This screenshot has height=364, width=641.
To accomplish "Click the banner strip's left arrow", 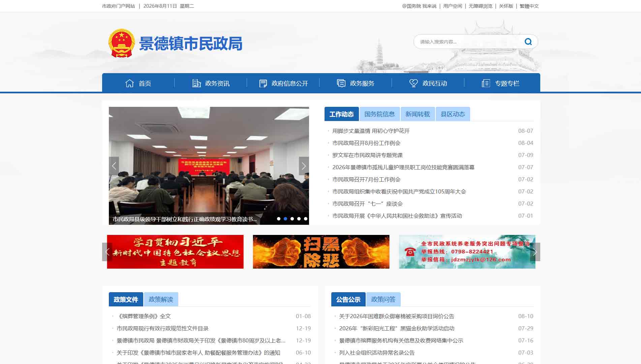I will click(x=107, y=252).
